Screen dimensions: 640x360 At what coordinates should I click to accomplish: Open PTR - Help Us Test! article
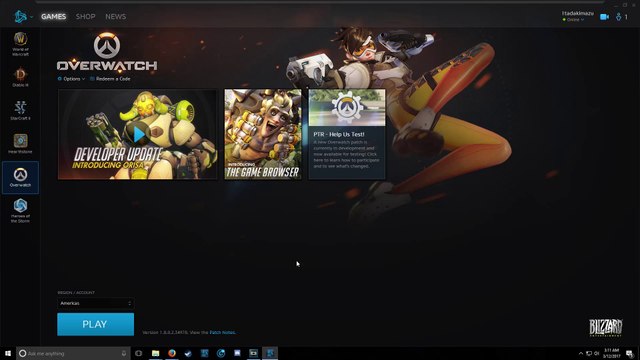pos(347,134)
